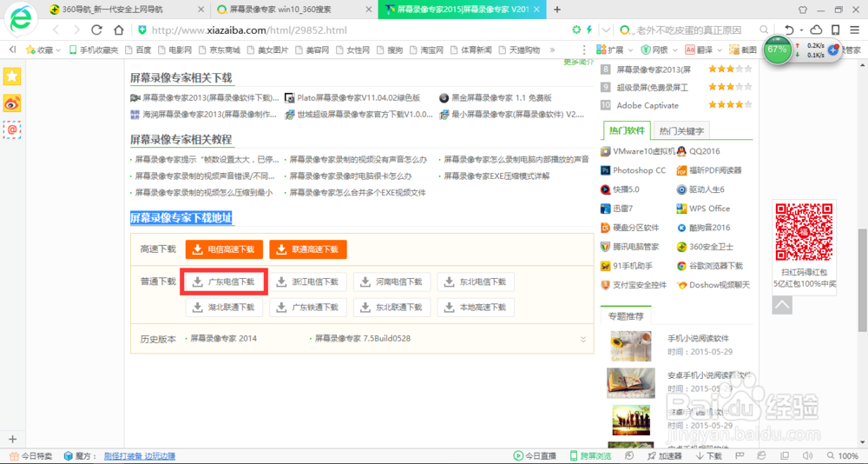
Task: Switch to 屏幕录像专家 win10_360搜索 tab
Action: [294, 10]
